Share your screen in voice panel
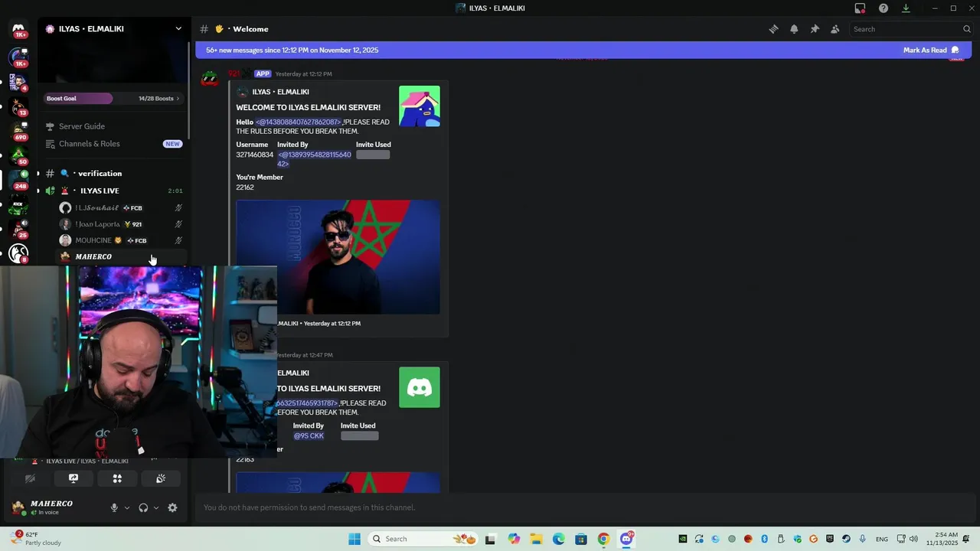This screenshot has height=551, width=980. [73, 478]
